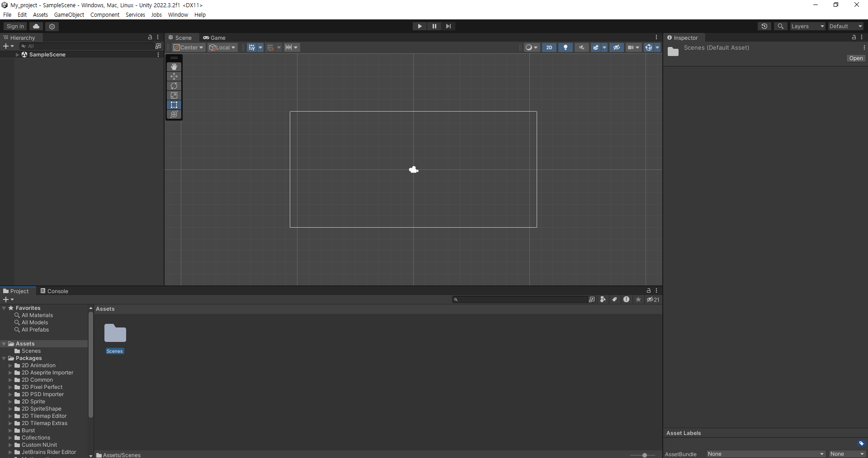Open the Scene view more options menu
The height and width of the screenshot is (458, 868).
pyautogui.click(x=656, y=37)
